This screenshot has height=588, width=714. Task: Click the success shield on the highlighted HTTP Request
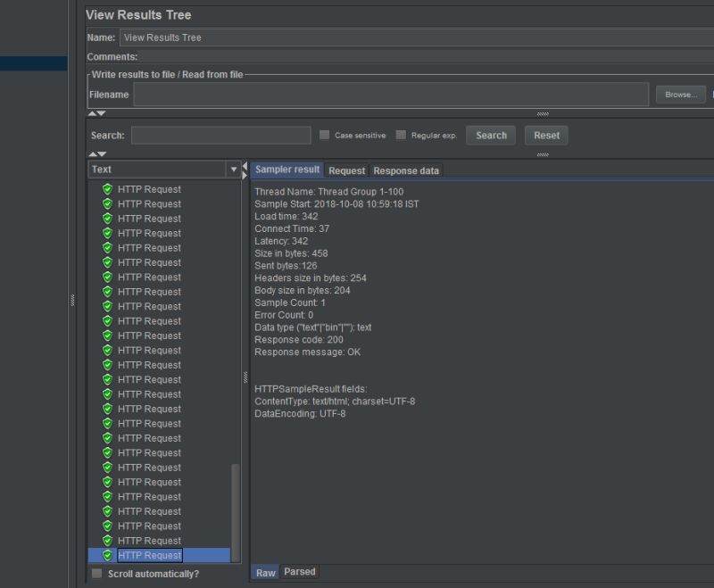106,555
